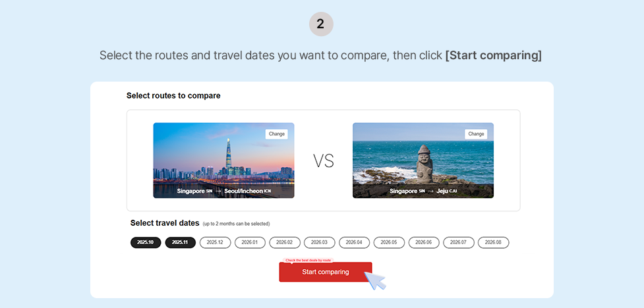The width and height of the screenshot is (644, 308).
Task: Click the Start comparing button
Action: click(x=325, y=272)
